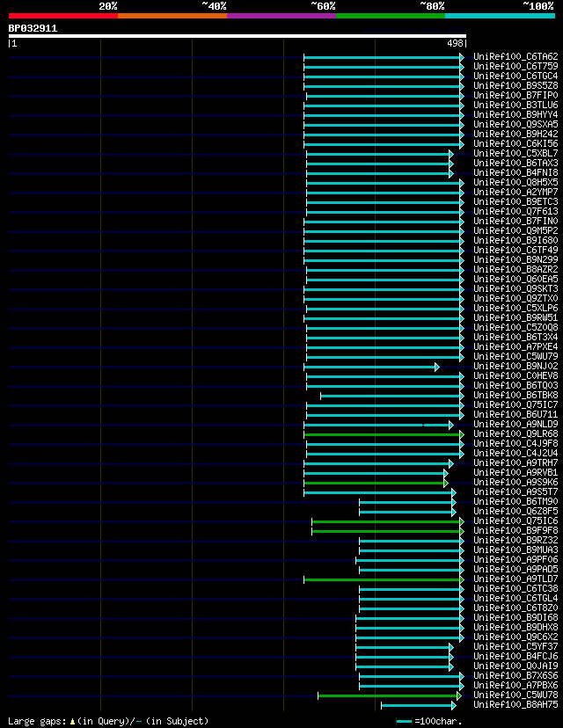Select the UniRef100_A9PAD5 label
This screenshot has height=728, width=563.
tap(515, 569)
